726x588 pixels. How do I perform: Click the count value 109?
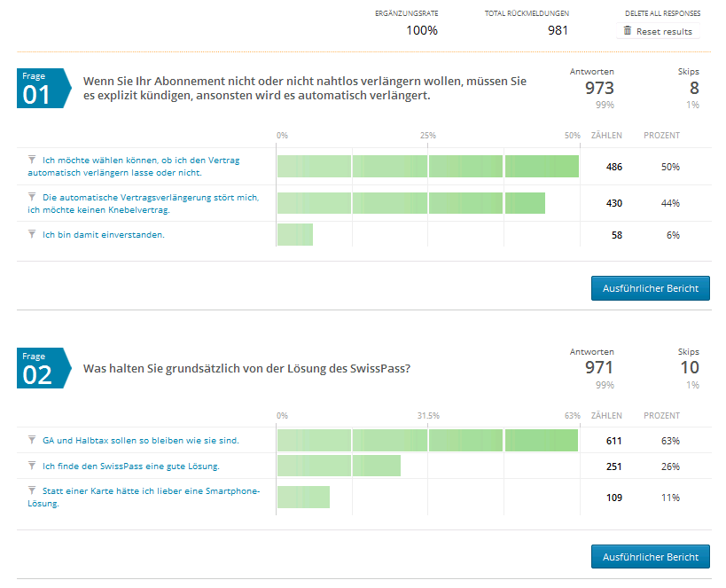614,498
